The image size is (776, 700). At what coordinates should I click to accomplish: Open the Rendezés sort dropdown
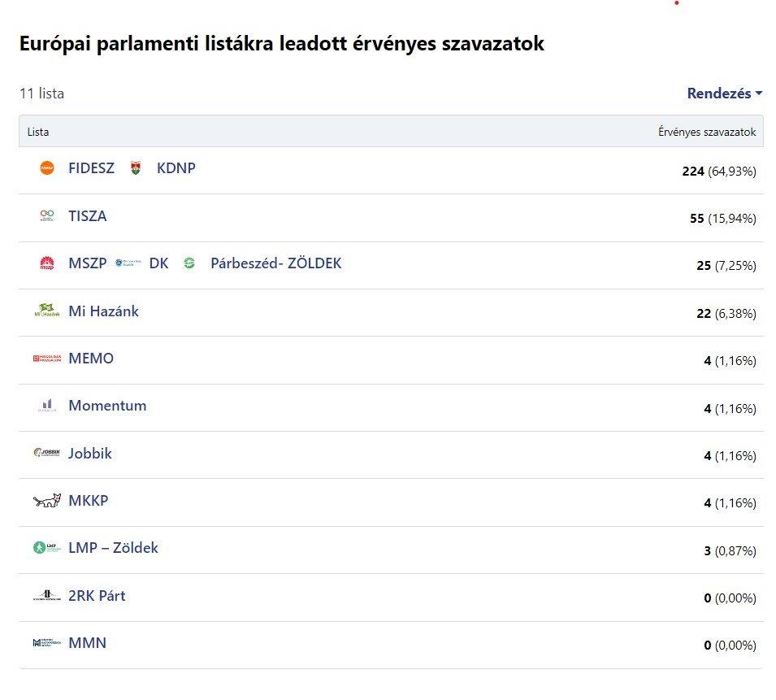click(x=725, y=93)
